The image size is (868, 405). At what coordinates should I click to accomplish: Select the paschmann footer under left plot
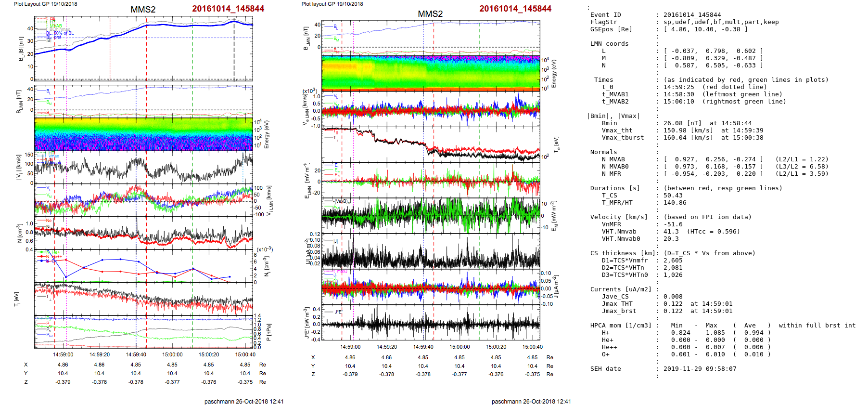243,401
